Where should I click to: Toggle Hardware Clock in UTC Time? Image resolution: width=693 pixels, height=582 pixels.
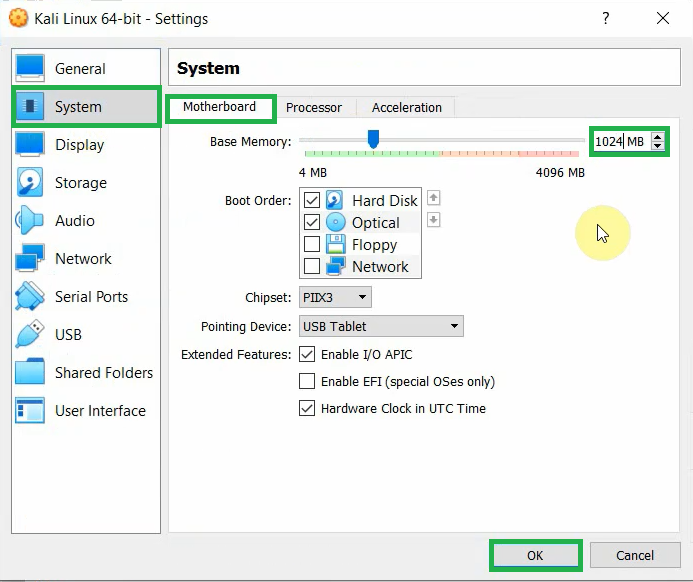[x=307, y=408]
